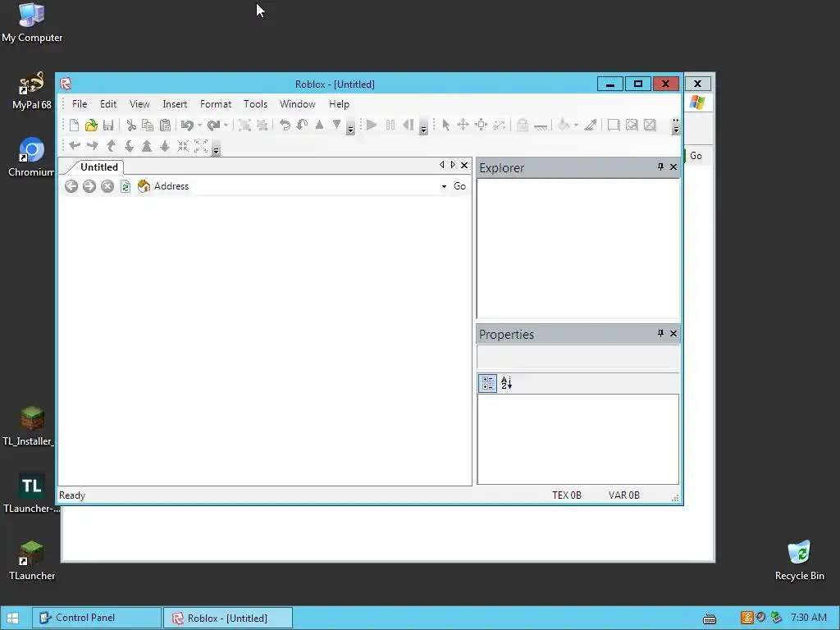Screen dimensions: 840x630
Task: Click the surface hatch tool icon
Action: pyautogui.click(x=541, y=126)
